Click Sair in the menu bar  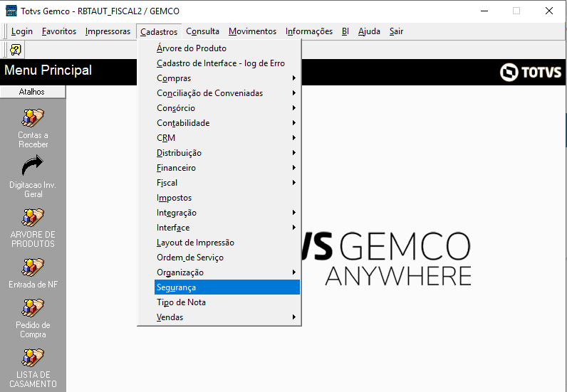[x=396, y=31]
